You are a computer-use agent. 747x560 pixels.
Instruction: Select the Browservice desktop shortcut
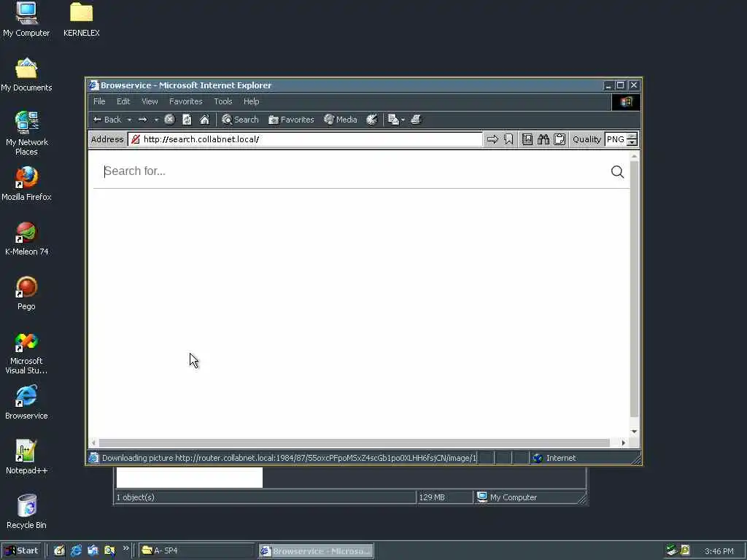point(26,402)
